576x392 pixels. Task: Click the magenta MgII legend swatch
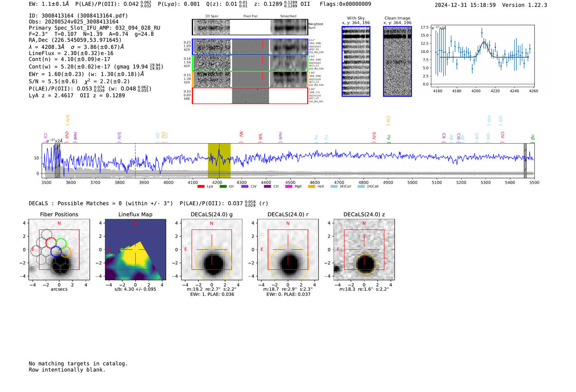(x=289, y=187)
